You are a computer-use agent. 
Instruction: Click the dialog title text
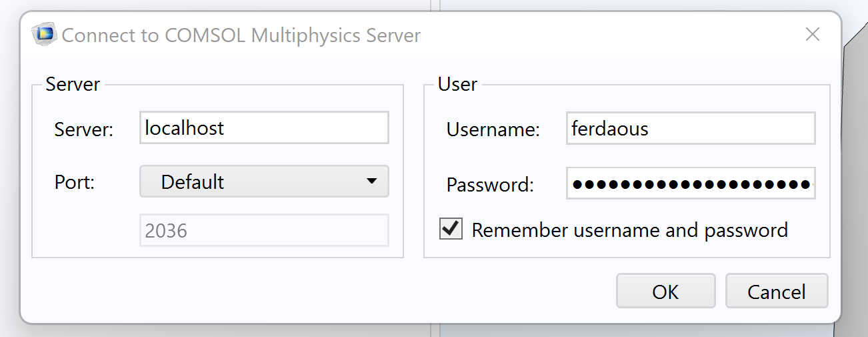tap(241, 35)
